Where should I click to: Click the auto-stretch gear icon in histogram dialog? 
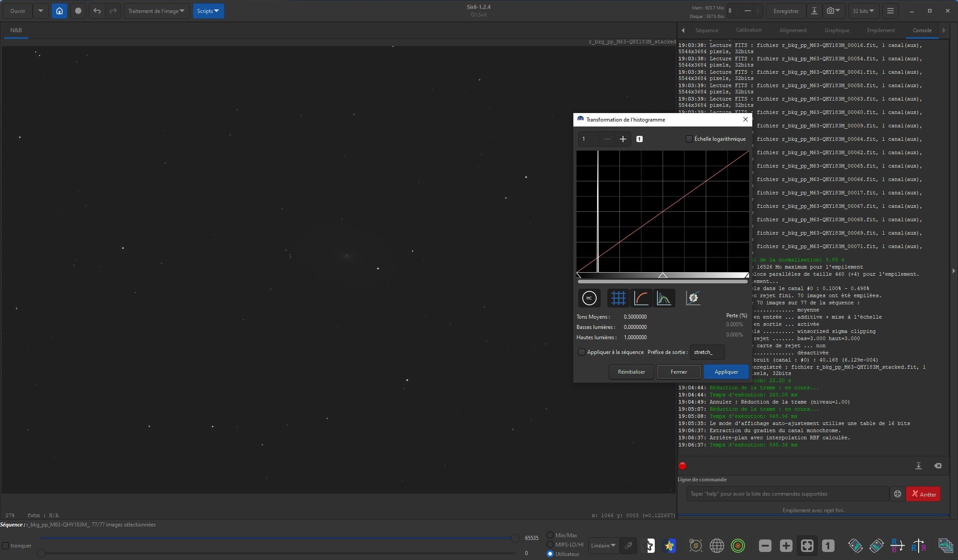pyautogui.click(x=693, y=298)
